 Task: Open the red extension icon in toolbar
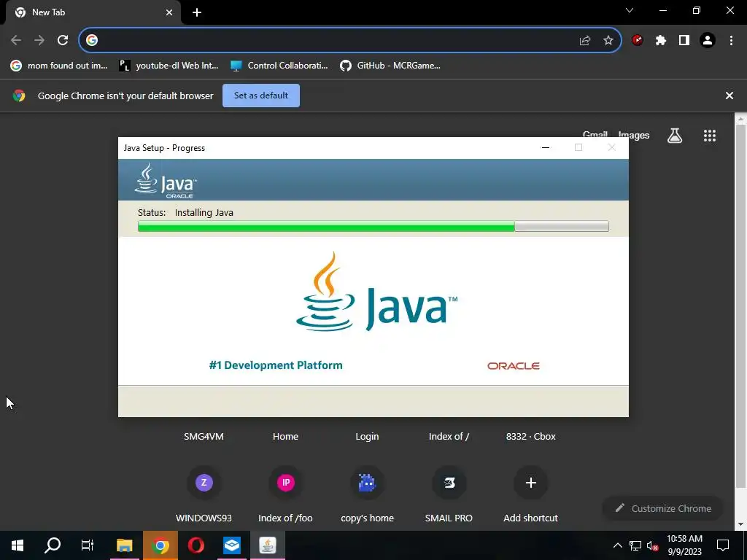[x=638, y=41]
